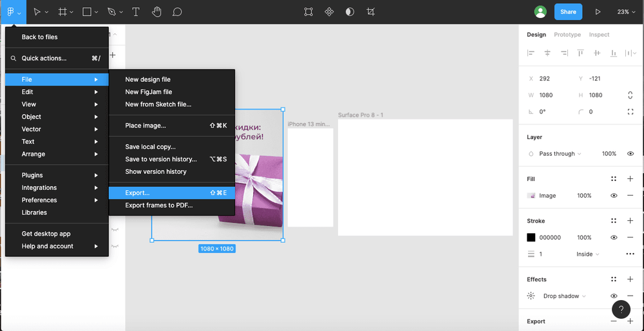Image resolution: width=644 pixels, height=331 pixels.
Task: Click the Help question mark button
Action: tap(621, 309)
